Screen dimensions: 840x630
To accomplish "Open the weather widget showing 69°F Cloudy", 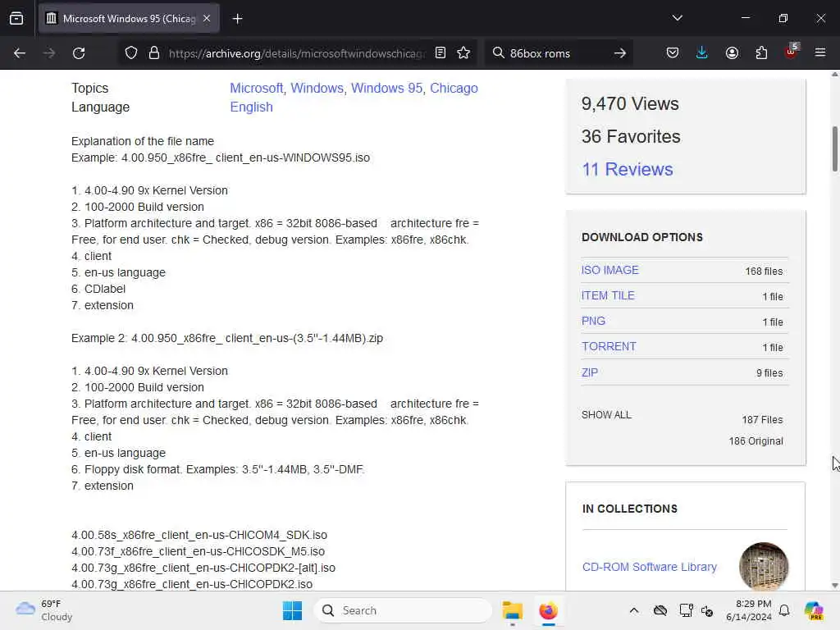I will coord(44,610).
